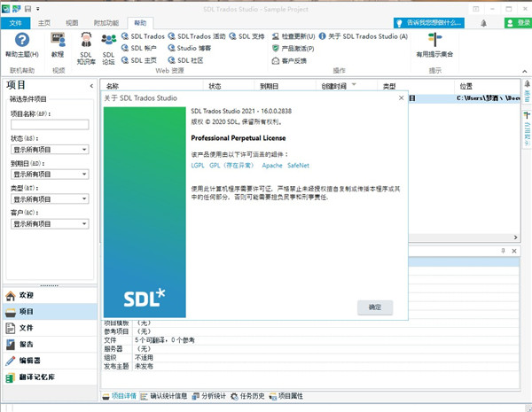Collapse the 项目 navigation pane
The width and height of the screenshot is (532, 412).
[90, 85]
